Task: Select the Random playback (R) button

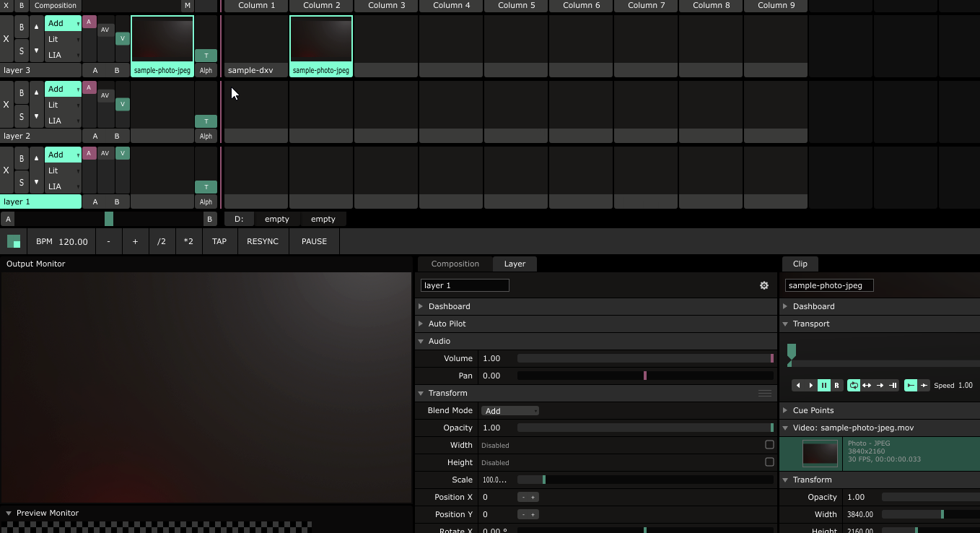Action: pos(837,386)
